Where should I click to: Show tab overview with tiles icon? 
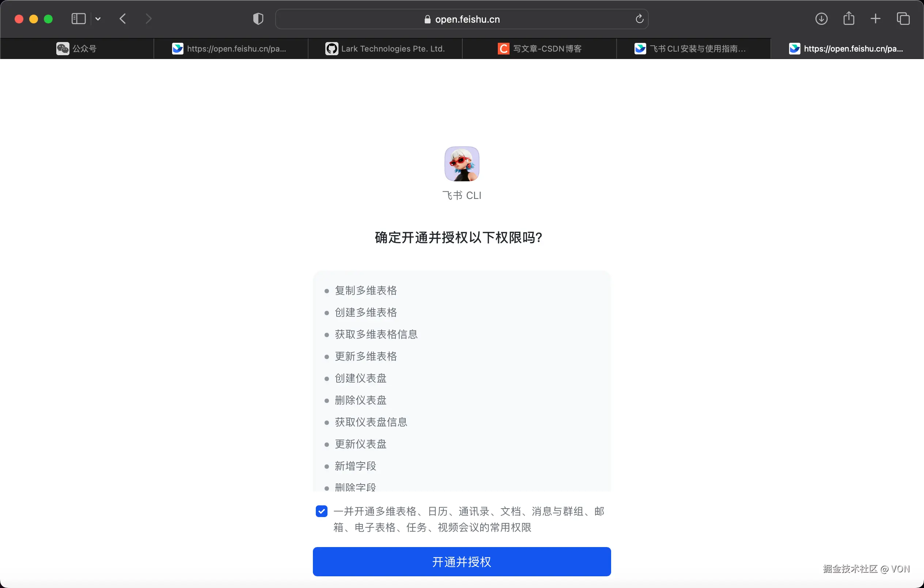point(903,19)
